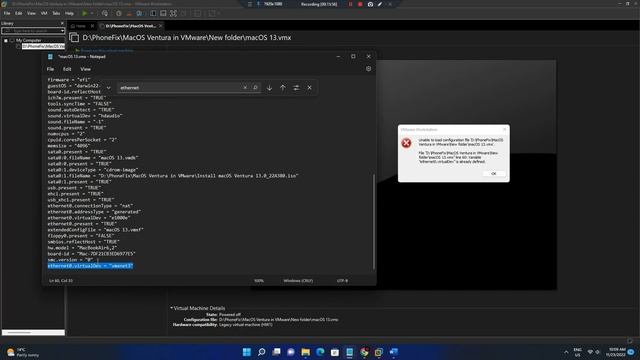
Task: Click the highlighted ethernet0.virtualDev vmxnet3 line
Action: point(90,266)
